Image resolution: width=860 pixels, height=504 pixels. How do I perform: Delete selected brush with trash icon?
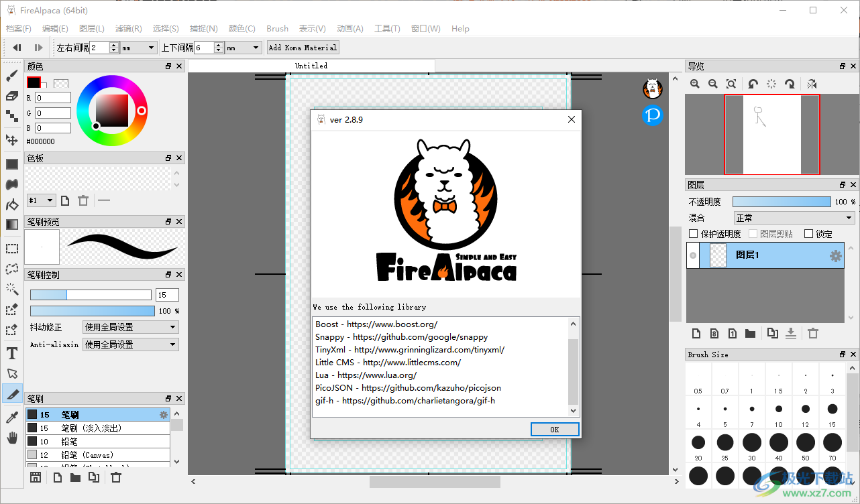tap(116, 477)
